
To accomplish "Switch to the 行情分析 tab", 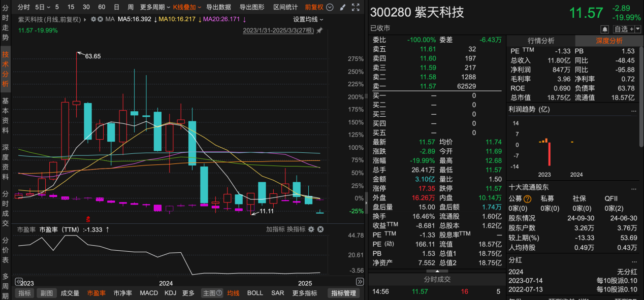I will pyautogui.click(x=541, y=41).
